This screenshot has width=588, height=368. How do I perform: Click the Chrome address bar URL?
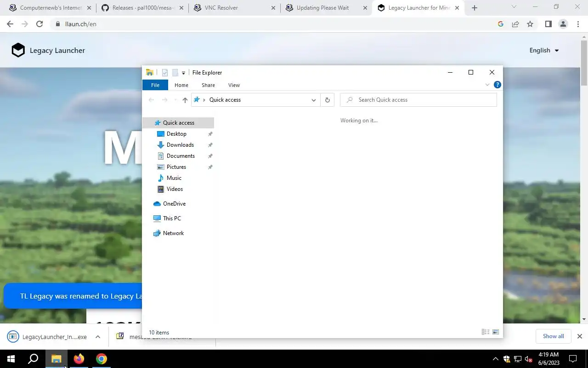81,24
